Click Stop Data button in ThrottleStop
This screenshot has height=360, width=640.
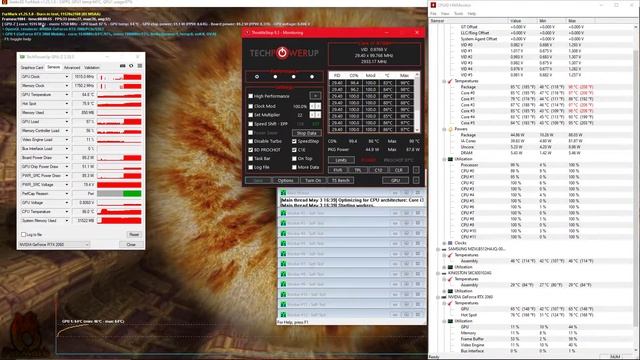tap(307, 133)
